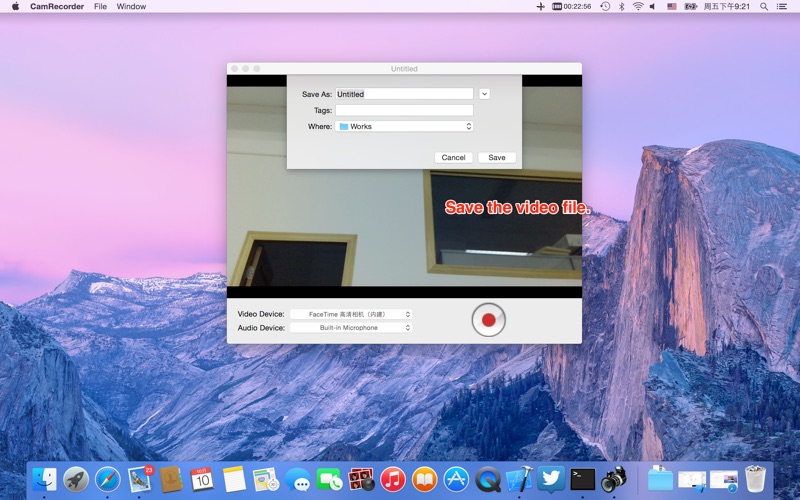Open App Store from the dock
This screenshot has height=500, width=800.
(x=456, y=480)
